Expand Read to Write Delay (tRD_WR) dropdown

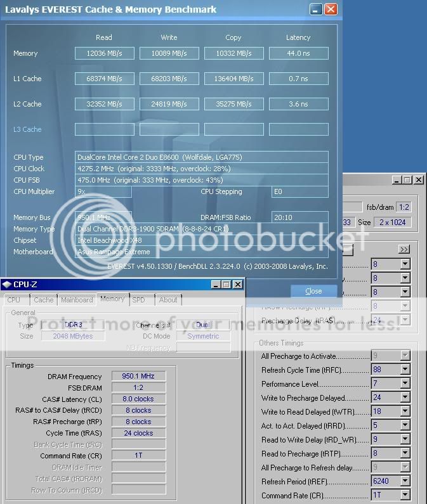[405, 439]
